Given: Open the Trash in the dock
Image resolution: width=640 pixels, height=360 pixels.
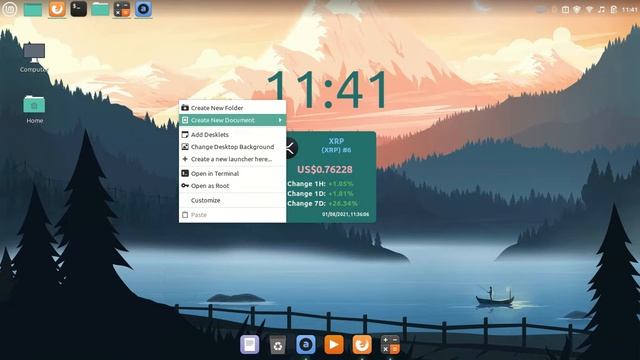Looking at the screenshot, I should 278,345.
